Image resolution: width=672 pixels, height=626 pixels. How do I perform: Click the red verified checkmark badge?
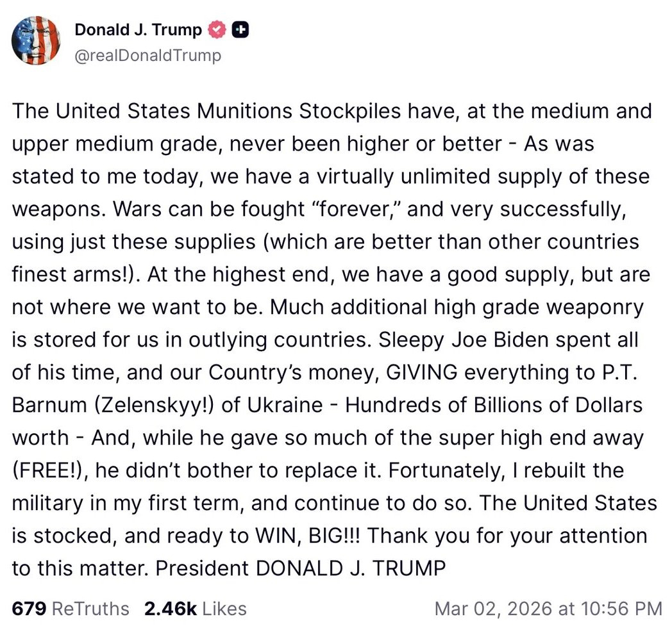click(x=219, y=29)
